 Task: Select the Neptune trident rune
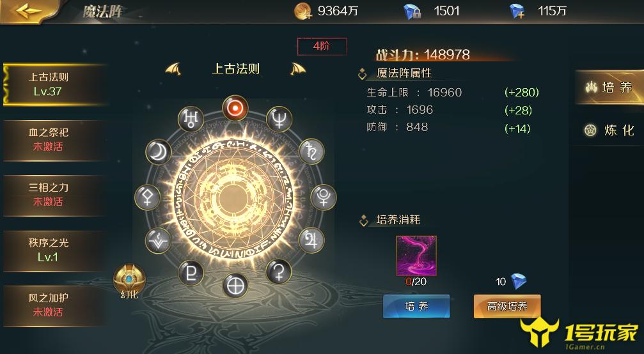tap(279, 119)
